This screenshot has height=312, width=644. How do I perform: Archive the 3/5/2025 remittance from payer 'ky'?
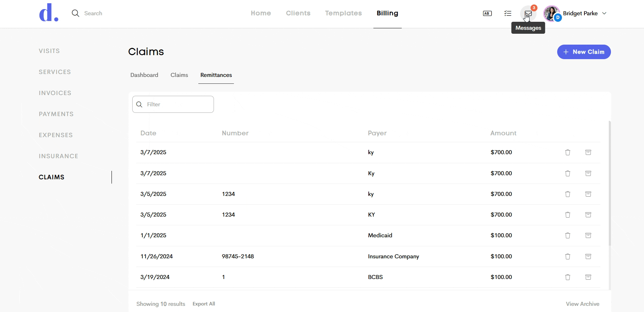[588, 194]
